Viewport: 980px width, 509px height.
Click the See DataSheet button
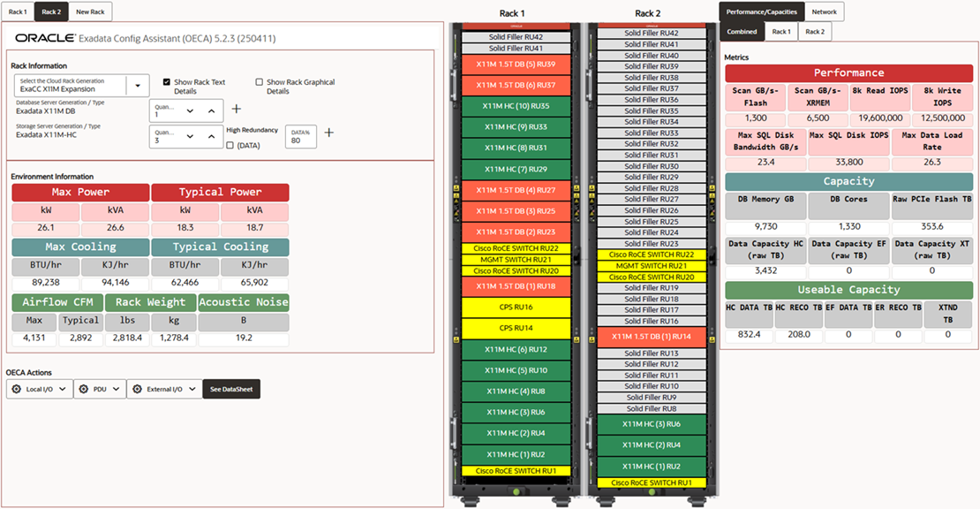click(231, 389)
